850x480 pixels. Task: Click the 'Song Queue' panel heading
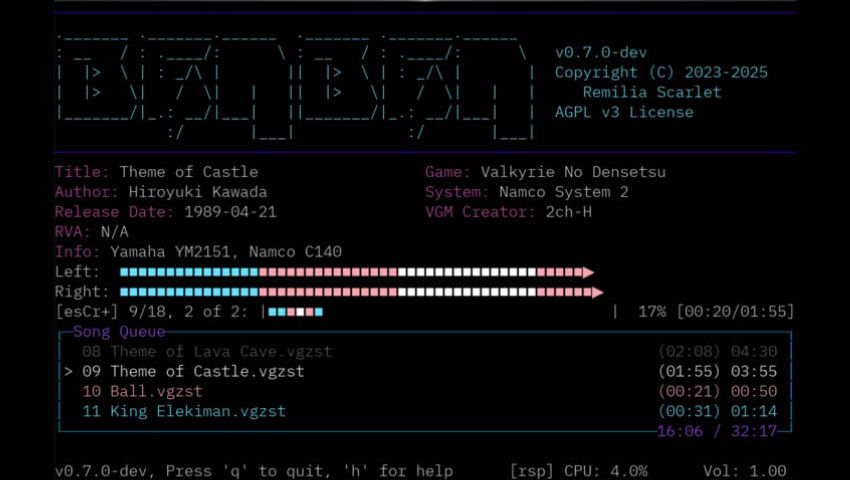coord(119,331)
